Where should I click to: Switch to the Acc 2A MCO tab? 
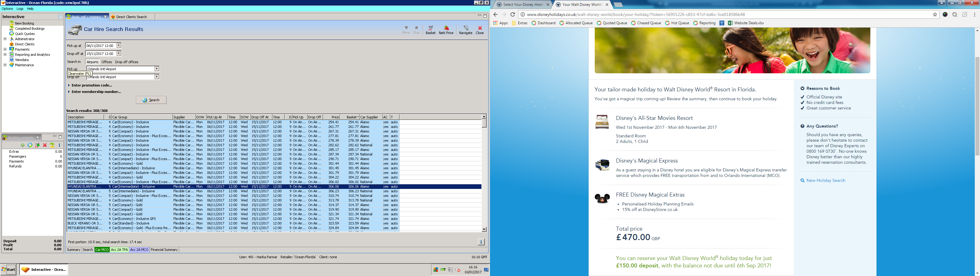coord(139,250)
